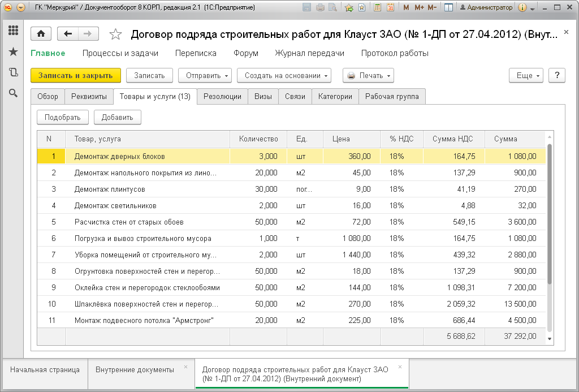
Task: Click the orange 1C main menu dropdown
Action: (x=21, y=7)
